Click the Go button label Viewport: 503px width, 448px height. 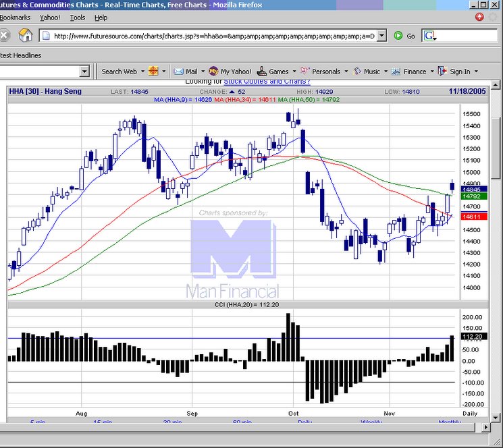pyautogui.click(x=411, y=36)
